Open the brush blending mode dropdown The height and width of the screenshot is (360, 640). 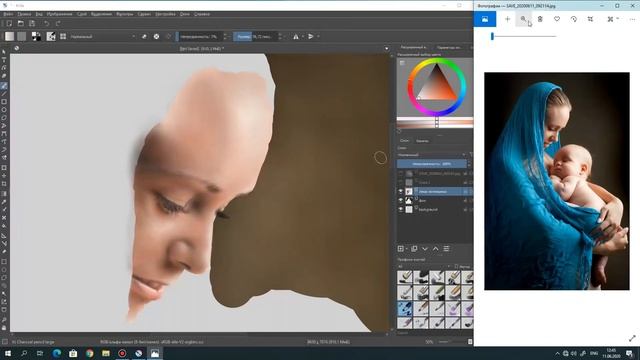click(102, 36)
